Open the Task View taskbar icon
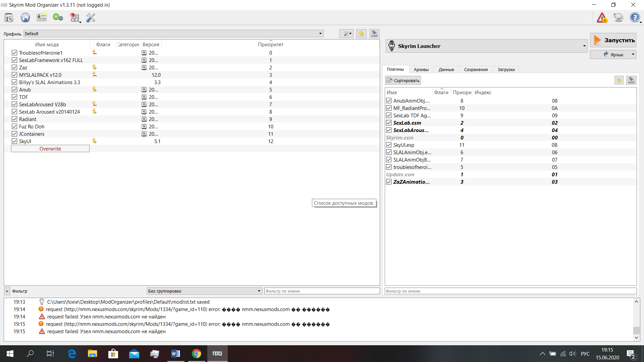This screenshot has width=644, height=362. [x=50, y=354]
